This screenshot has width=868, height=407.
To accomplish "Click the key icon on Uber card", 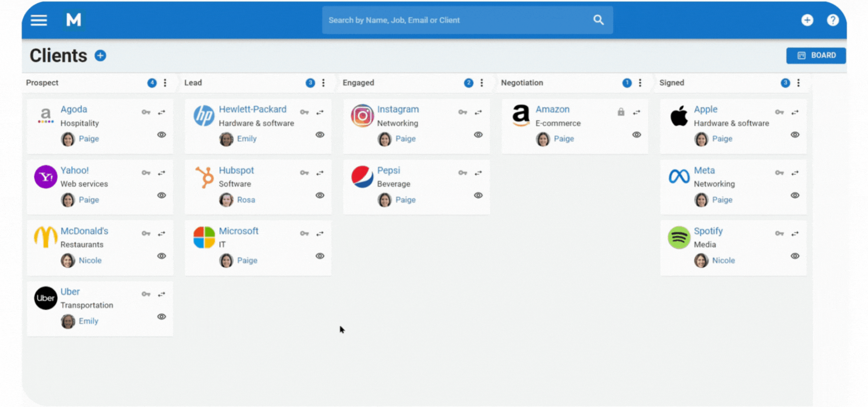I will [146, 294].
